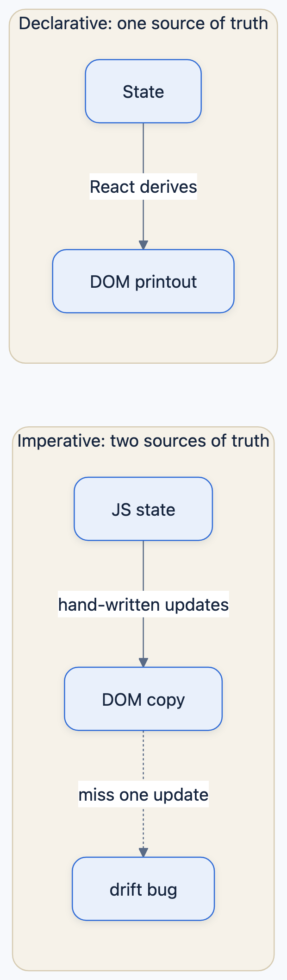Click 'Declarative: one source of truth' title

[143, 23]
